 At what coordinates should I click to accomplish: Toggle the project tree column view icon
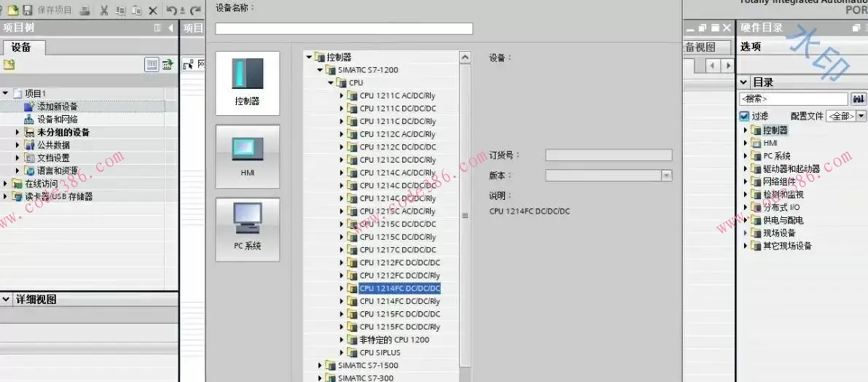152,65
